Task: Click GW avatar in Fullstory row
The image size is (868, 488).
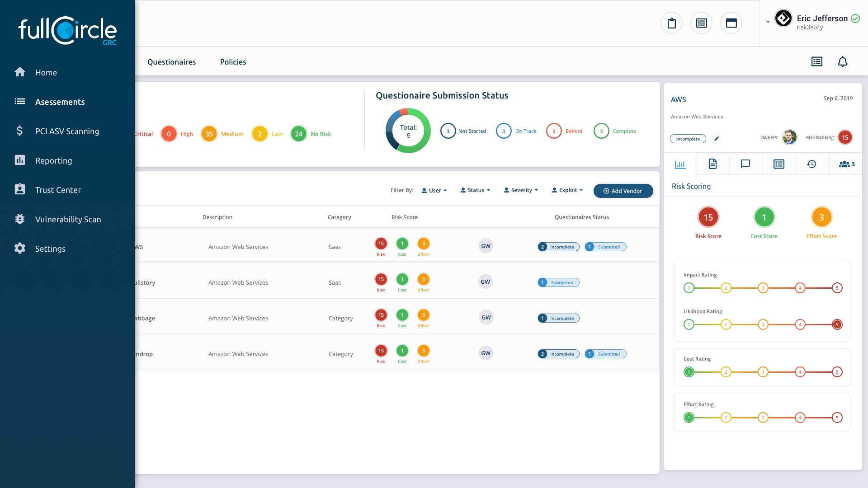Action: click(x=486, y=282)
